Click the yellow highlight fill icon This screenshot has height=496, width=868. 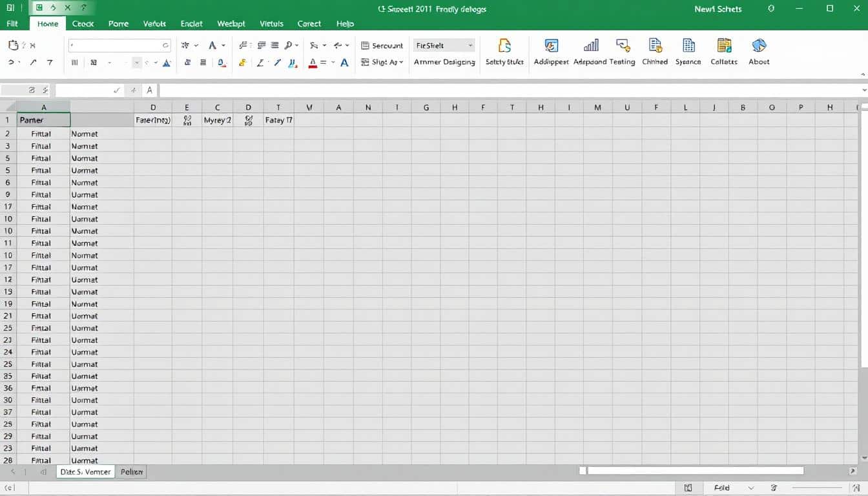[x=243, y=63]
